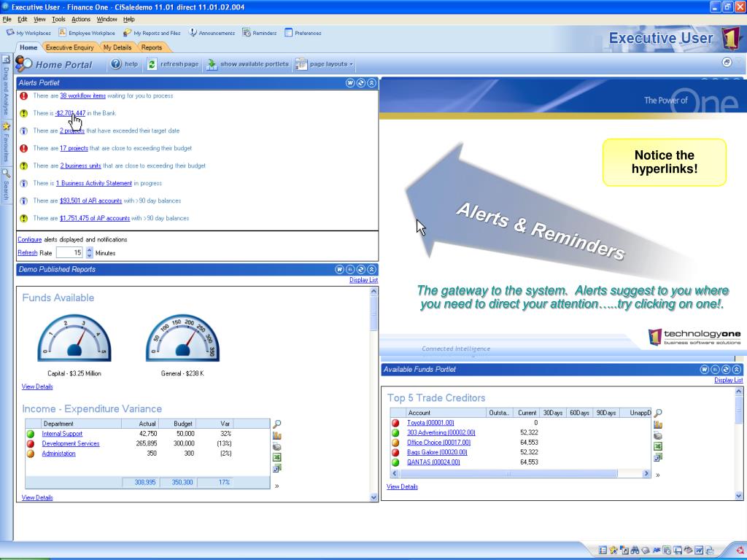747x560 pixels.
Task: Switch to the Reports tab
Action: click(x=152, y=47)
